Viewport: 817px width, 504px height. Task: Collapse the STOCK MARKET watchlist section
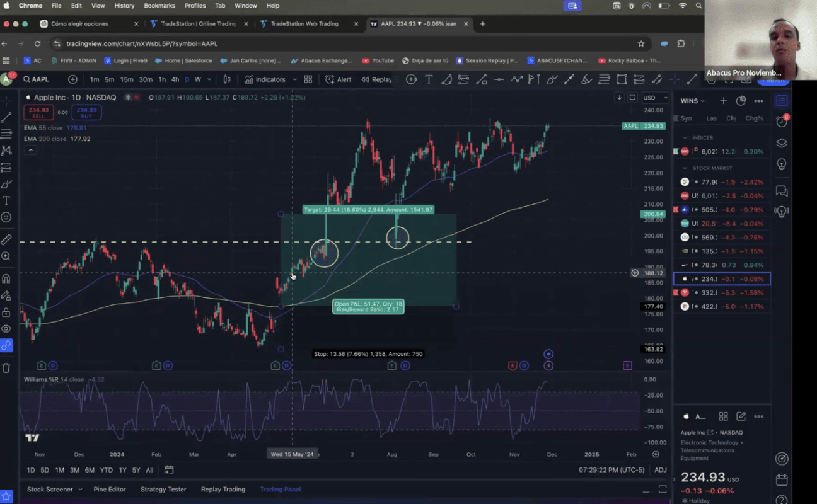[685, 168]
